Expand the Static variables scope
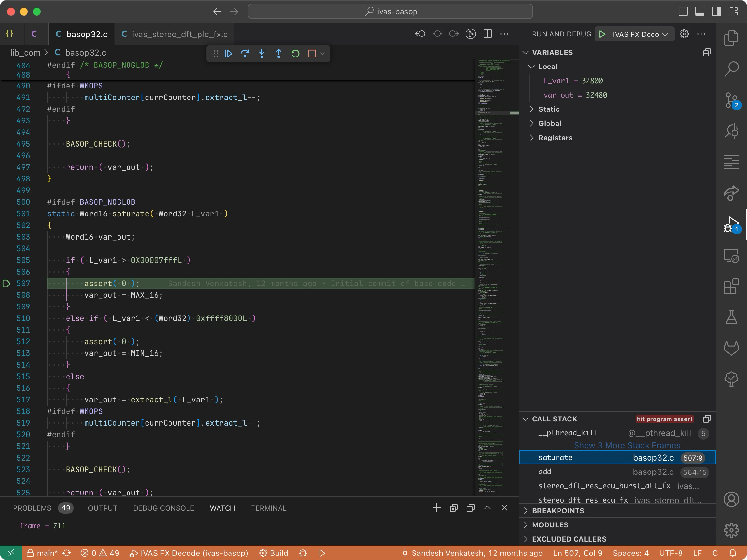 point(548,109)
